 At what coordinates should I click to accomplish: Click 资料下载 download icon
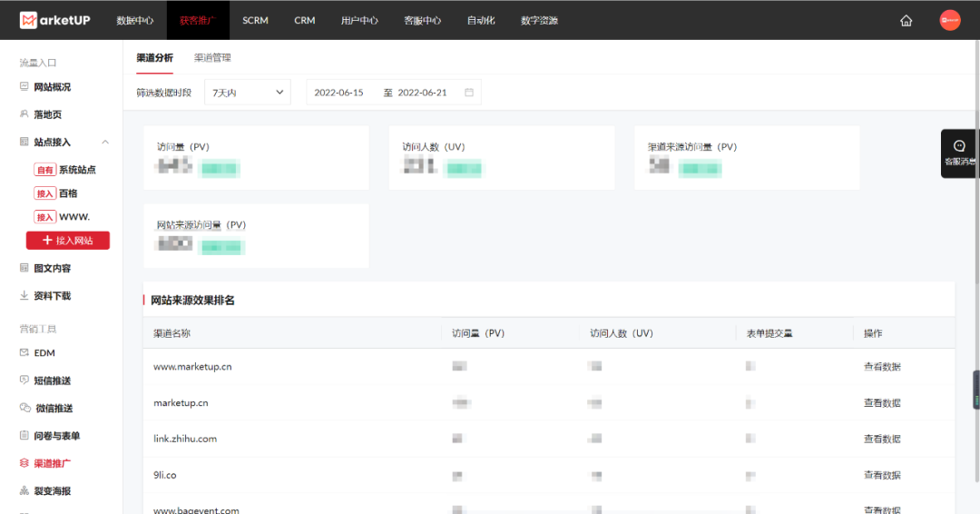pyautogui.click(x=24, y=295)
